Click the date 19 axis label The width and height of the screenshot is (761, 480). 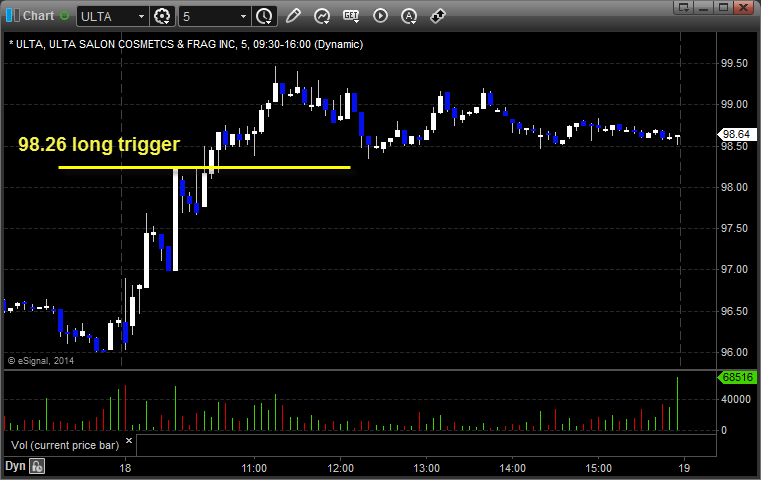pyautogui.click(x=684, y=468)
